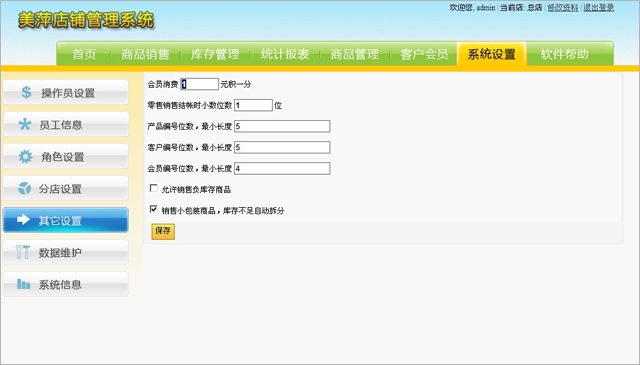640x365 pixels.
Task: Click the 元积一分 text
Action: click(236, 85)
